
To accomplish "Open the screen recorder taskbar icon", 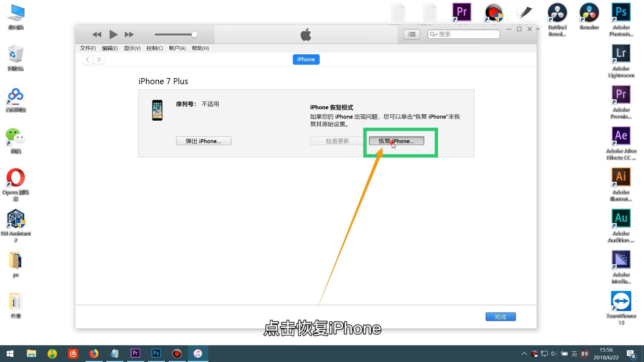I will [177, 354].
